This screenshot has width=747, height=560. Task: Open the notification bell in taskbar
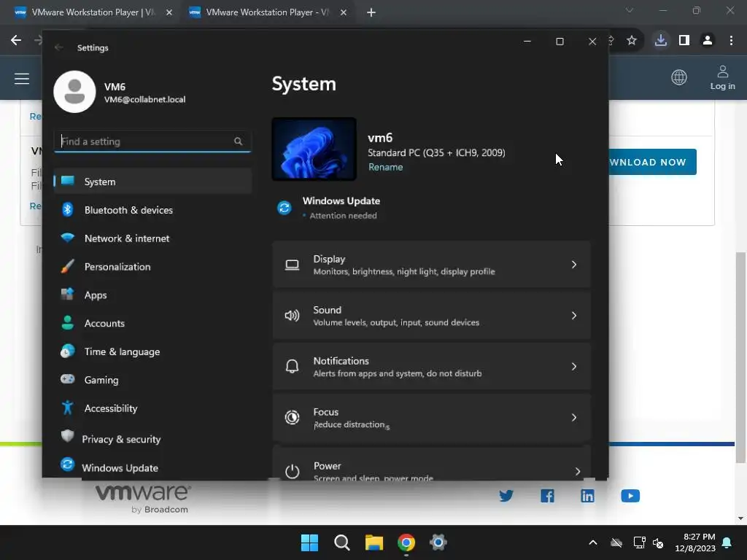pyautogui.click(x=727, y=542)
